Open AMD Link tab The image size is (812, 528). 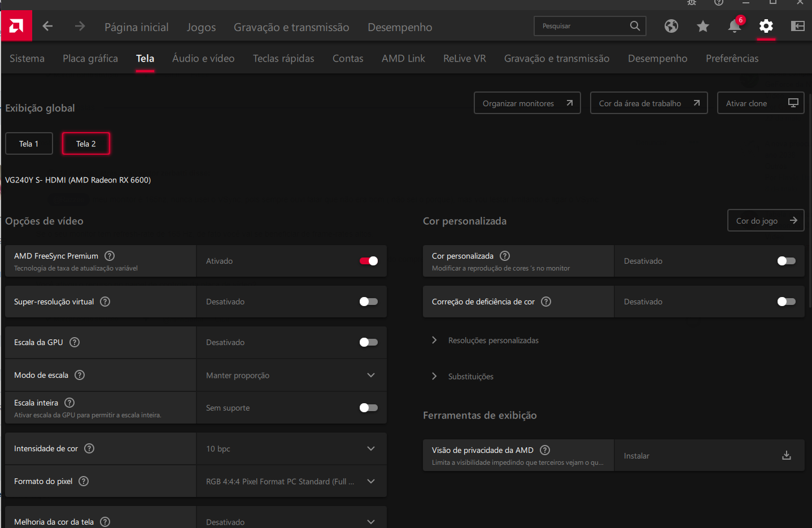click(x=403, y=58)
